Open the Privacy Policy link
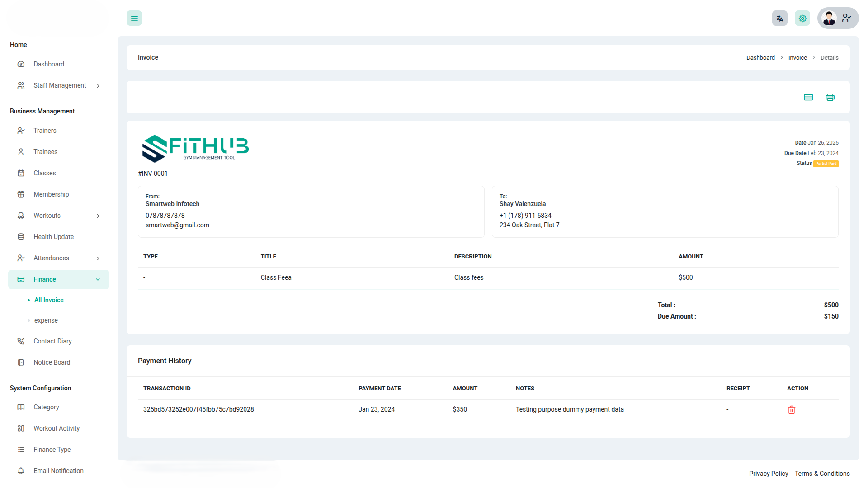Viewport: 868px width, 488px height. point(768,474)
